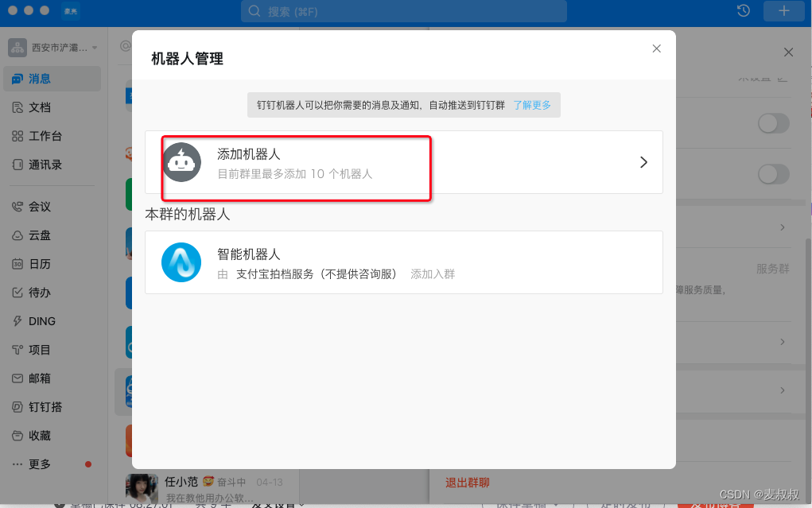This screenshot has height=508, width=812.
Task: Open the 任小范 conversation name
Action: (181, 482)
